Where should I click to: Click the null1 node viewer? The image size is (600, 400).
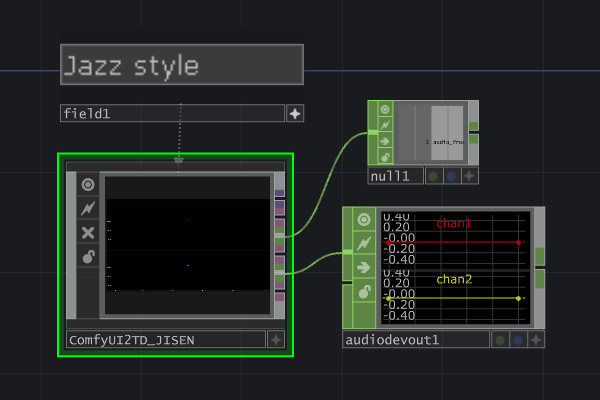click(x=430, y=133)
